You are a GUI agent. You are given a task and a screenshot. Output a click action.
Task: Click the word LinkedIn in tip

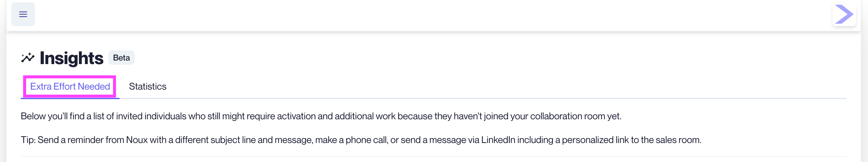[x=498, y=140]
